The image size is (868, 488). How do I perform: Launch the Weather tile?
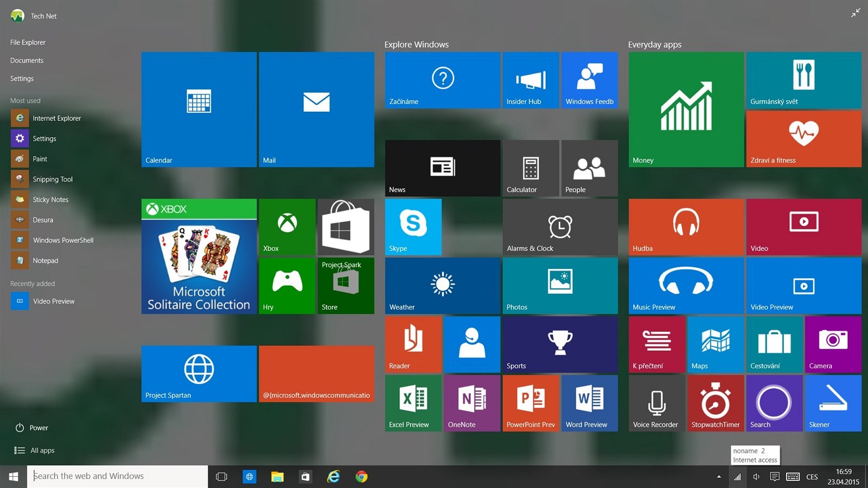click(x=442, y=286)
